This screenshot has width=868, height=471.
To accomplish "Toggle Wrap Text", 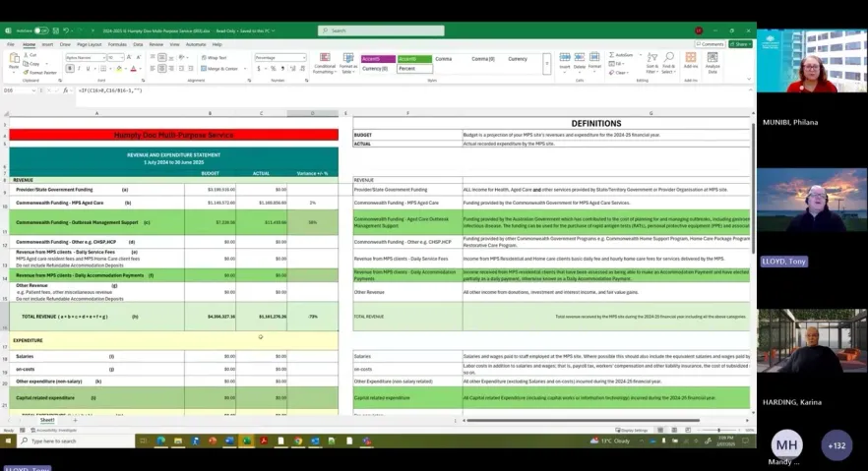I will click(215, 57).
